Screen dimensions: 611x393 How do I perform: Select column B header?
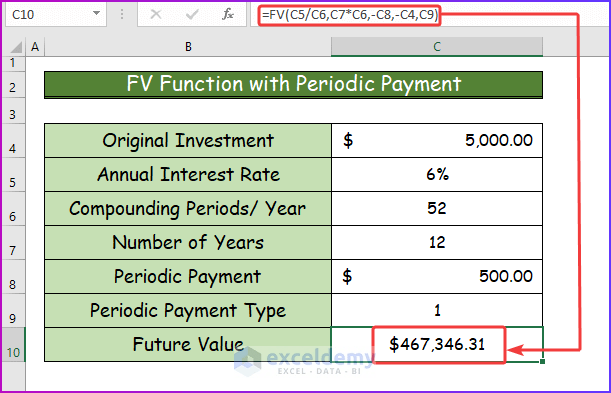click(x=188, y=47)
